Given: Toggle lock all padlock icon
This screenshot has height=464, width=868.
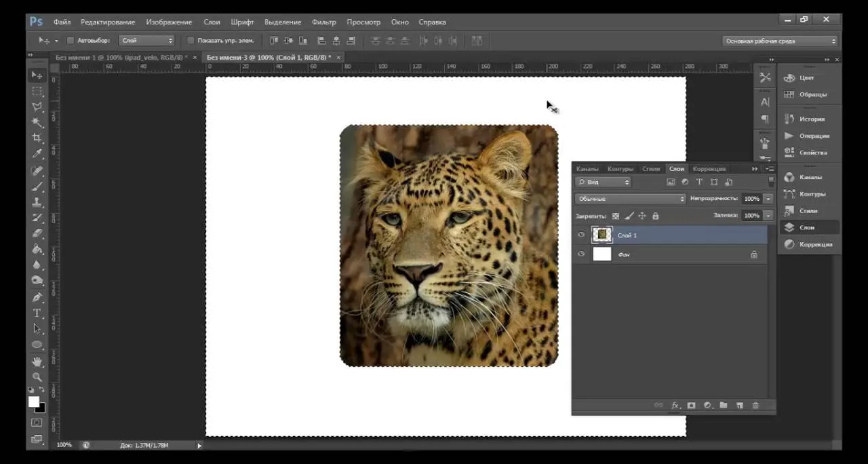Looking at the screenshot, I should click(x=655, y=216).
